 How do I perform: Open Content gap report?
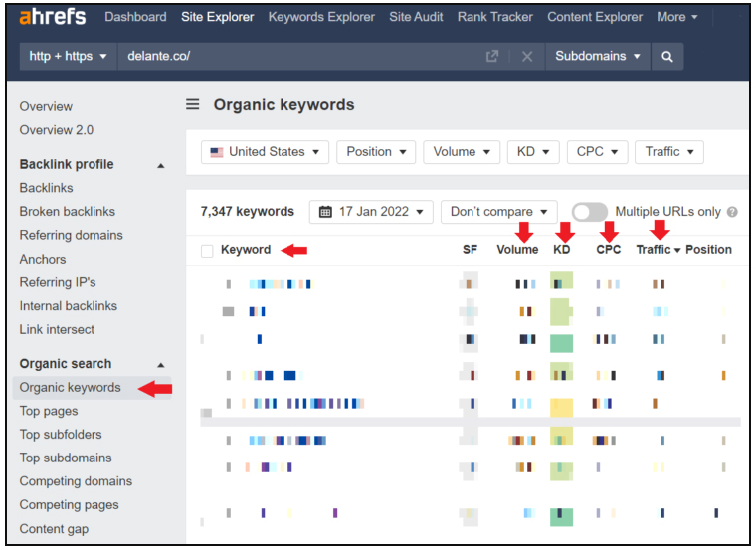coord(54,529)
